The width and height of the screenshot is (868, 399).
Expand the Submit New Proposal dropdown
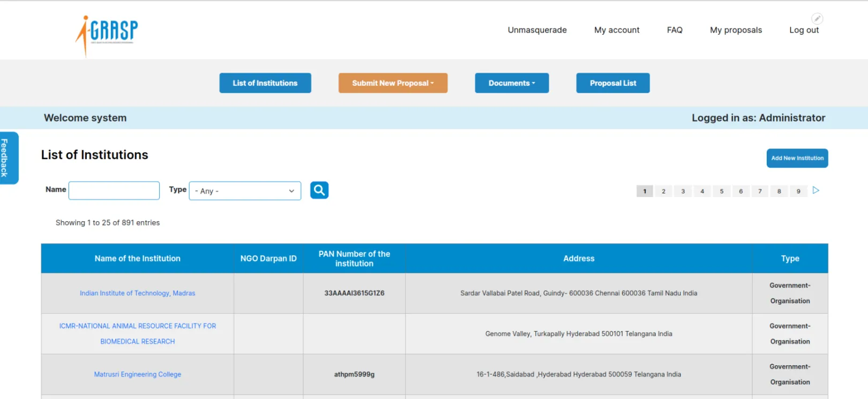(393, 83)
